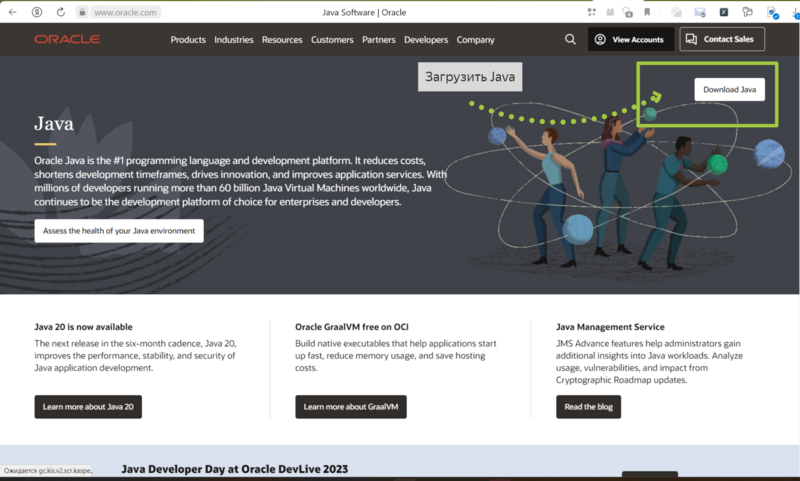
Task: Open the downloads arrow icon
Action: (x=796, y=13)
